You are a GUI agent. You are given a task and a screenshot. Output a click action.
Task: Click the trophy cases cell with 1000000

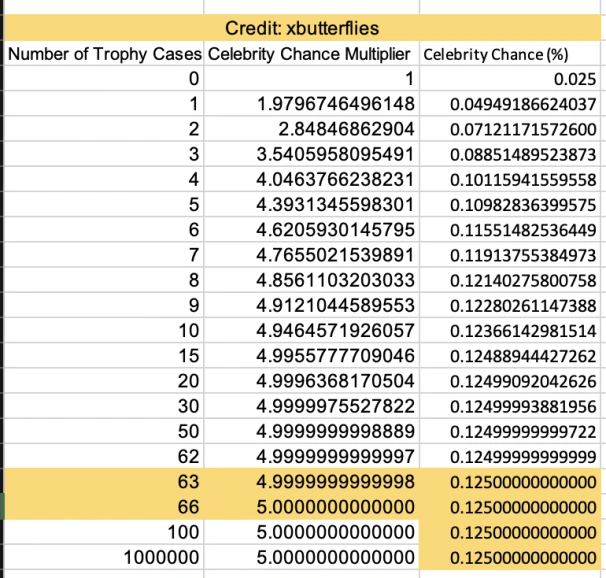(104, 557)
